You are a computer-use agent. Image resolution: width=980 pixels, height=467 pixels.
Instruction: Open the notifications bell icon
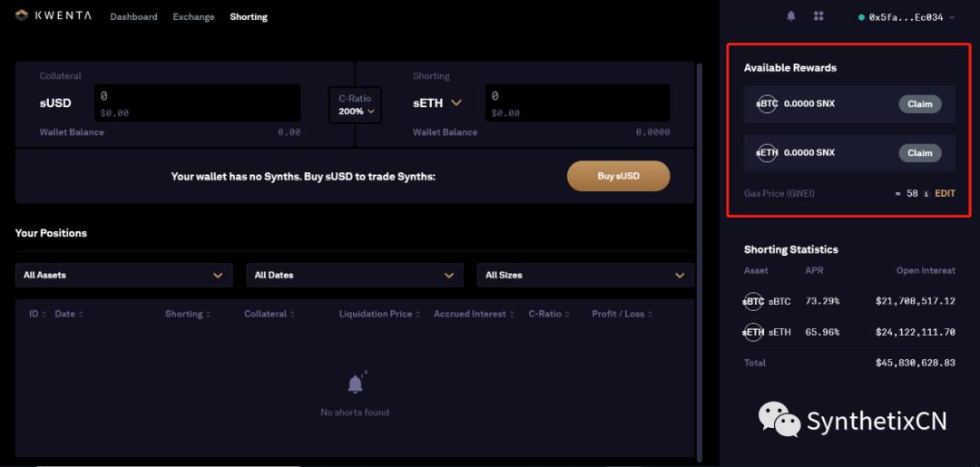coord(790,16)
